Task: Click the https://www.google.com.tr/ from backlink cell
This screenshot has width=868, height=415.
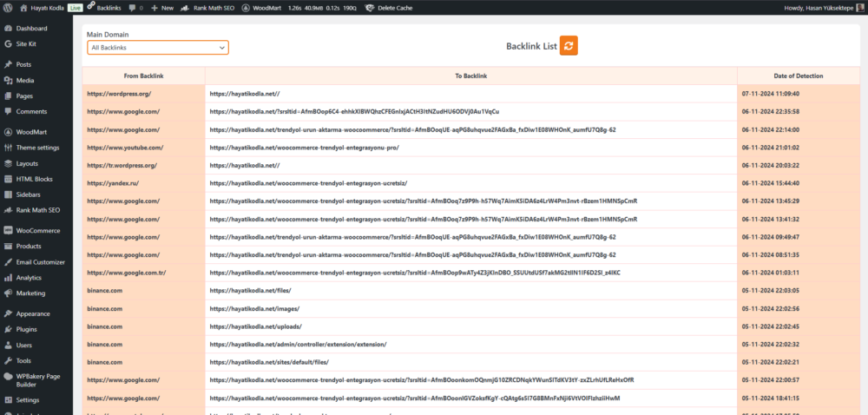Action: click(x=143, y=273)
